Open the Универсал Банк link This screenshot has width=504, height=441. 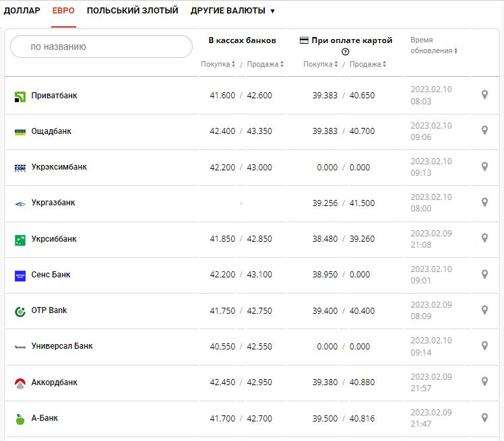(62, 346)
